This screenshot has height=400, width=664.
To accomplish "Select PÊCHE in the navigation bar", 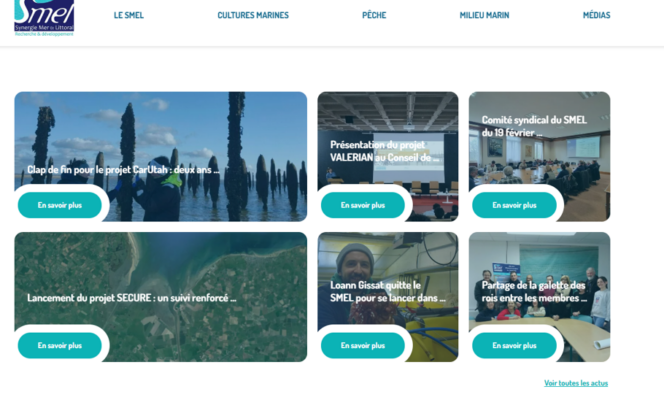I will [374, 15].
